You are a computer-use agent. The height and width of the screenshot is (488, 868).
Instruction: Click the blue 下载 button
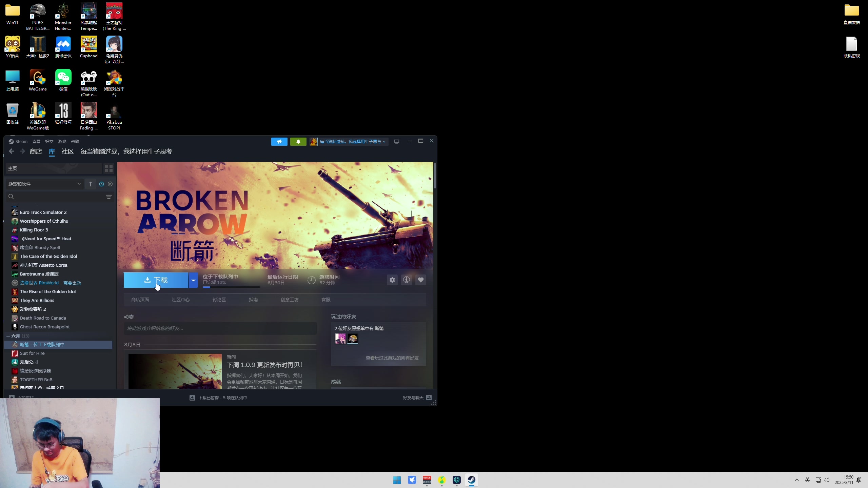pyautogui.click(x=156, y=280)
